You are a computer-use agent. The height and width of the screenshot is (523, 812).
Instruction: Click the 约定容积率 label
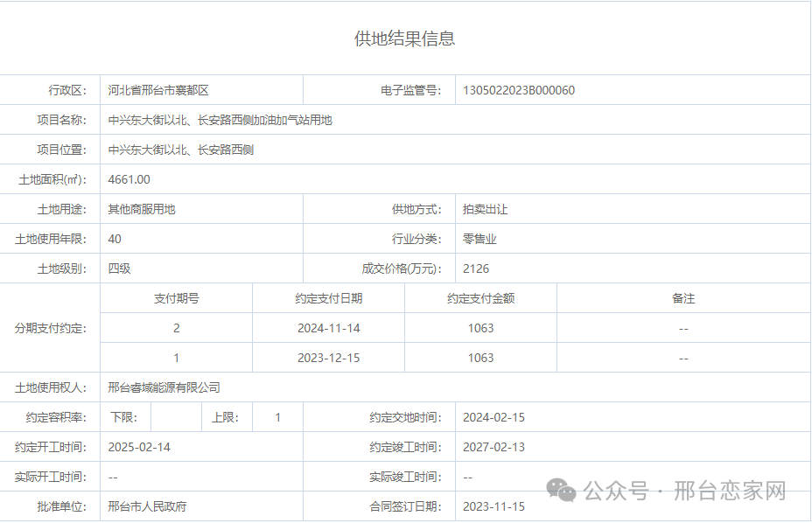57,417
